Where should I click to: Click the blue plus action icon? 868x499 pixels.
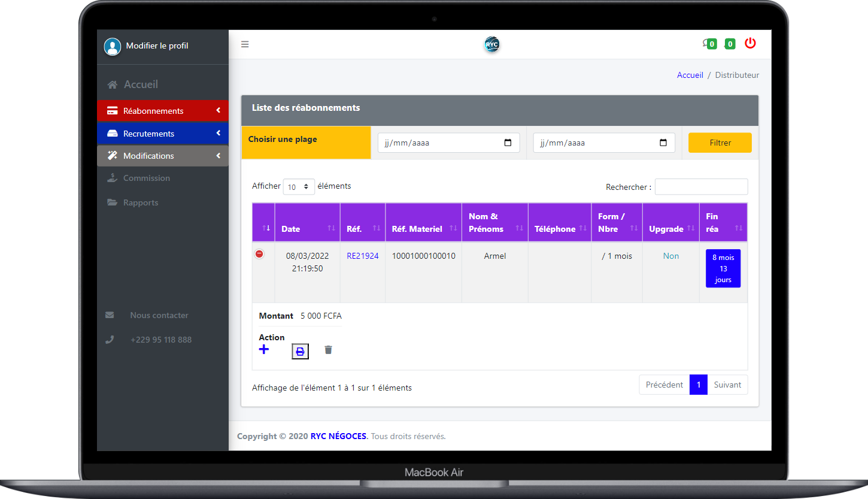[x=264, y=350]
